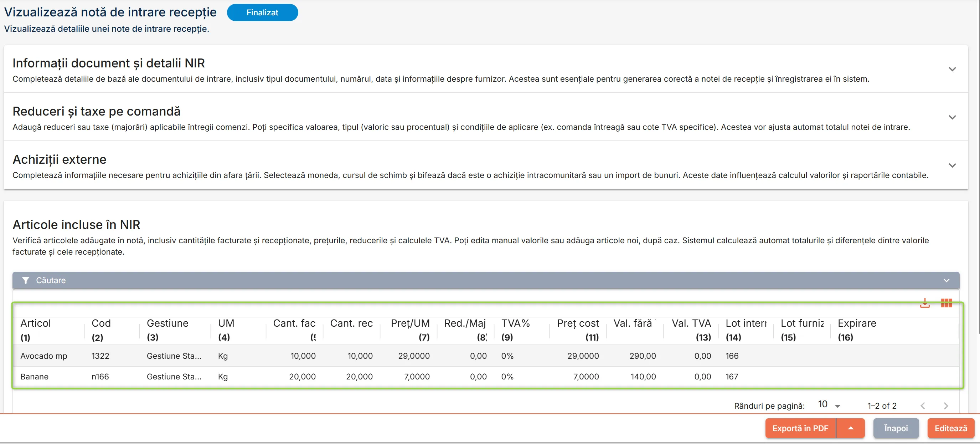Click internal lot 167 cell

pos(732,377)
